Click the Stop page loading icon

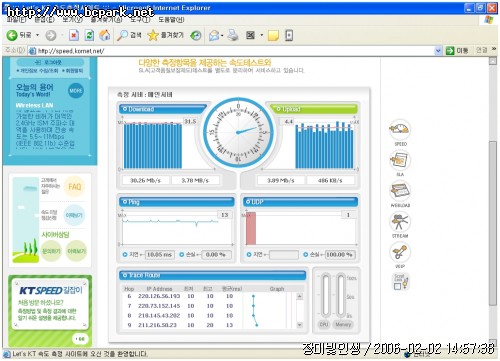tap(74, 35)
